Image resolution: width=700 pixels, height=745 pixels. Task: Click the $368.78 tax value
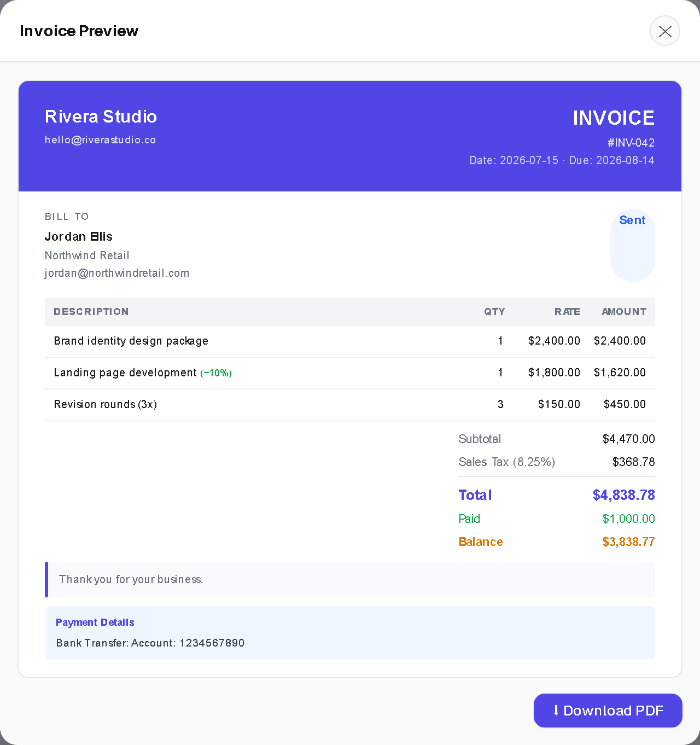(x=633, y=462)
